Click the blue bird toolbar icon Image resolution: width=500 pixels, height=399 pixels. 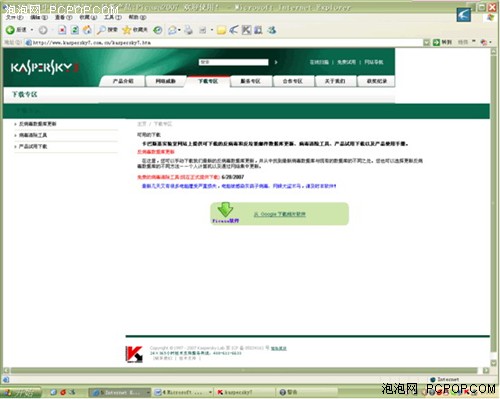click(234, 30)
